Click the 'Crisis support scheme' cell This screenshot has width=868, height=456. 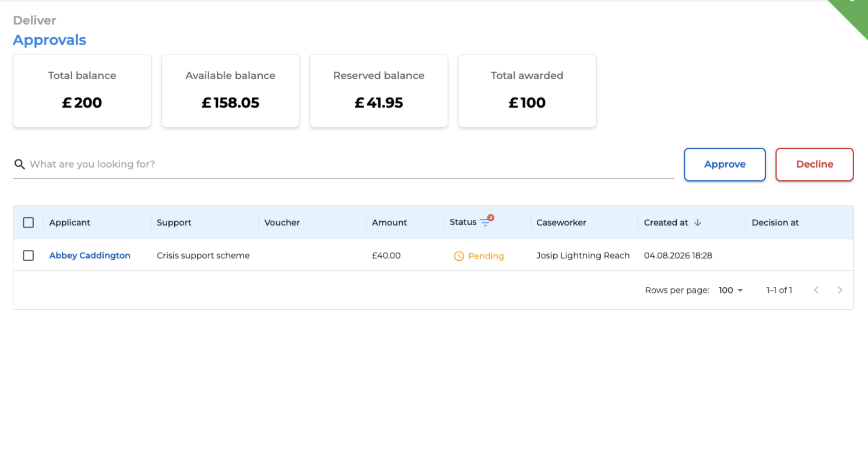(x=203, y=255)
